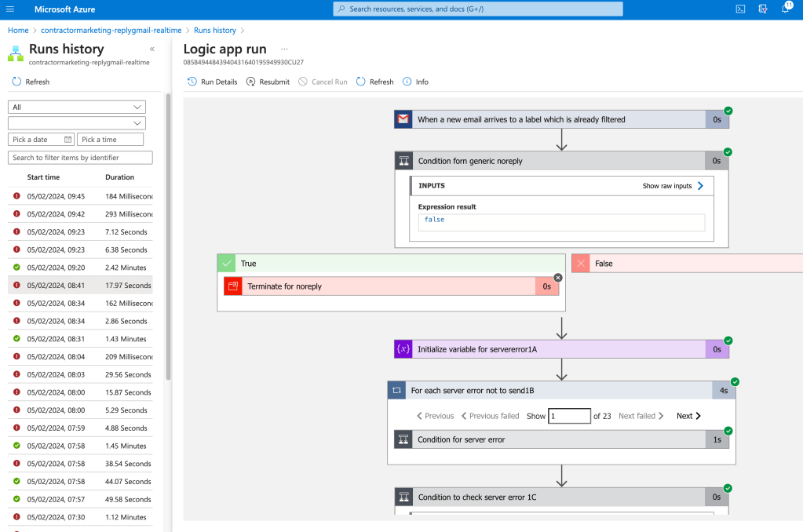Resubmit this logic app run
The image size is (803, 532).
point(268,82)
